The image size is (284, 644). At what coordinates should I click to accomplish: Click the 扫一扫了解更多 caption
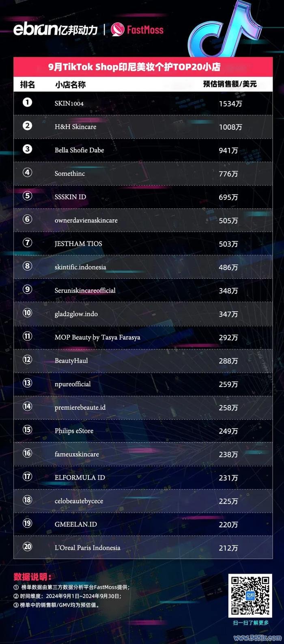click(251, 623)
